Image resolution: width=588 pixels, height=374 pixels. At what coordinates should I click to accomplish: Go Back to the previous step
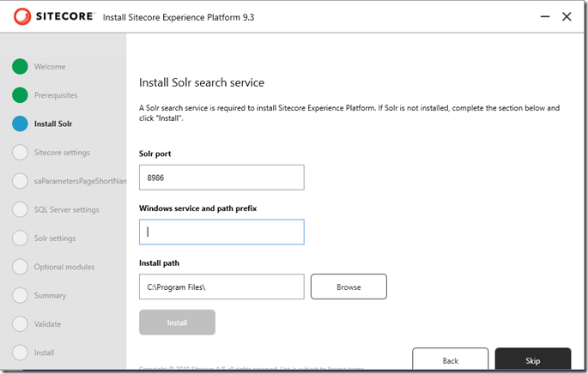click(451, 359)
